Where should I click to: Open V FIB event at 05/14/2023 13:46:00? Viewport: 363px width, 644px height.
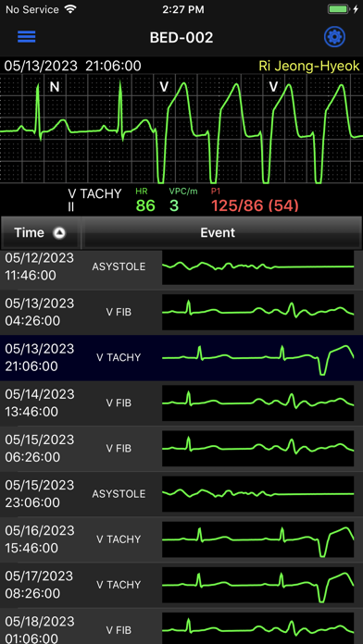181,402
